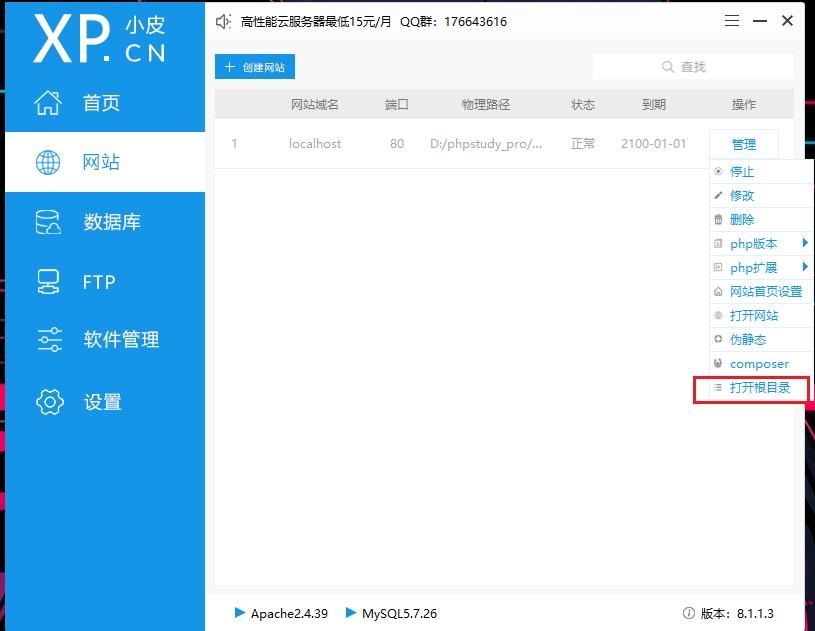The height and width of the screenshot is (631, 815).
Task: Click the database cloud icon
Action: tap(48, 222)
